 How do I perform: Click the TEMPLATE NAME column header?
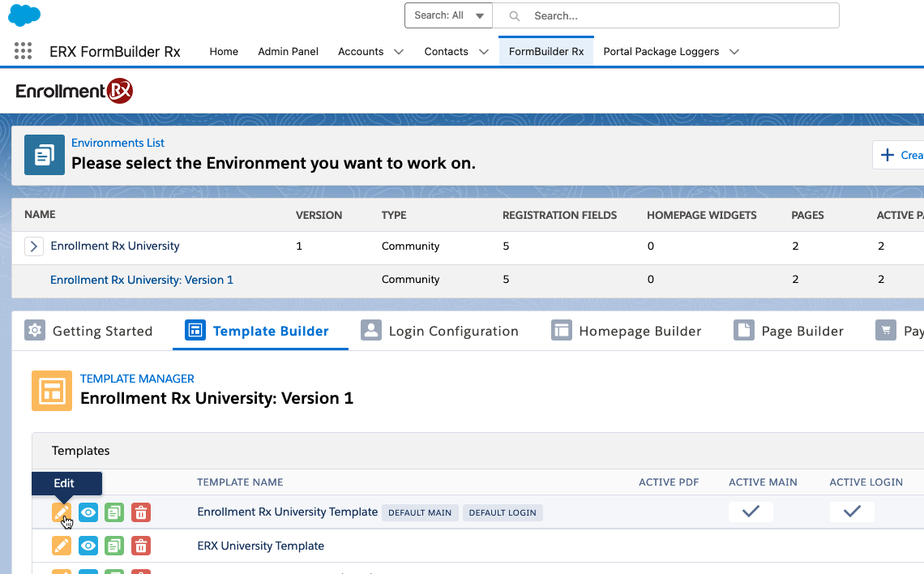point(240,482)
